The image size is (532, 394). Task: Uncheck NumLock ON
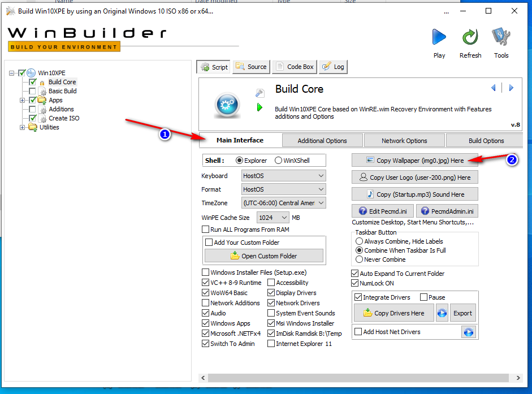355,283
